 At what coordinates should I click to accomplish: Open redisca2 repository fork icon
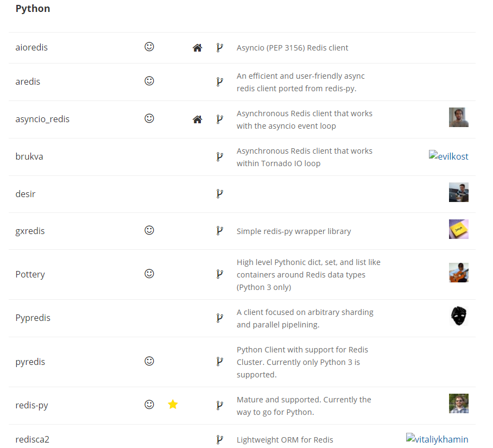(x=220, y=440)
